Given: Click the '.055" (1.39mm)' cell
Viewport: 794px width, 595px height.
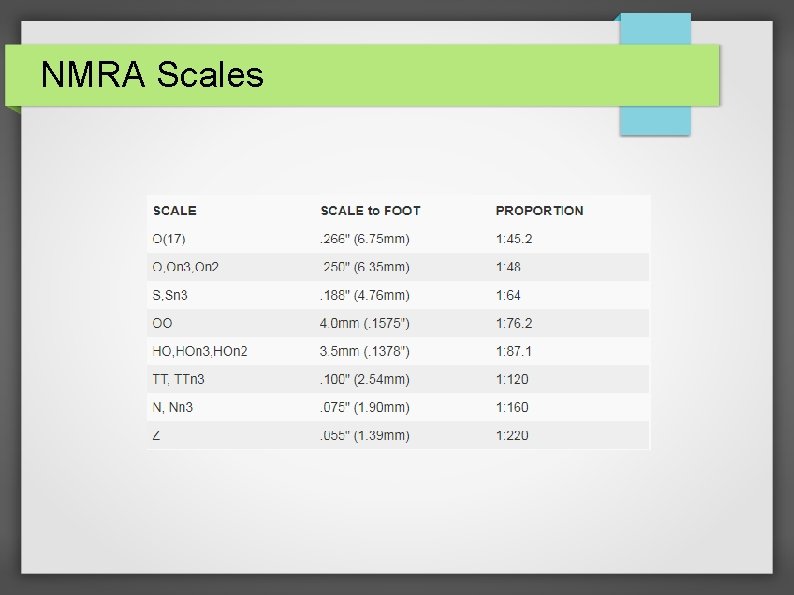Looking at the screenshot, I should pyautogui.click(x=365, y=435).
